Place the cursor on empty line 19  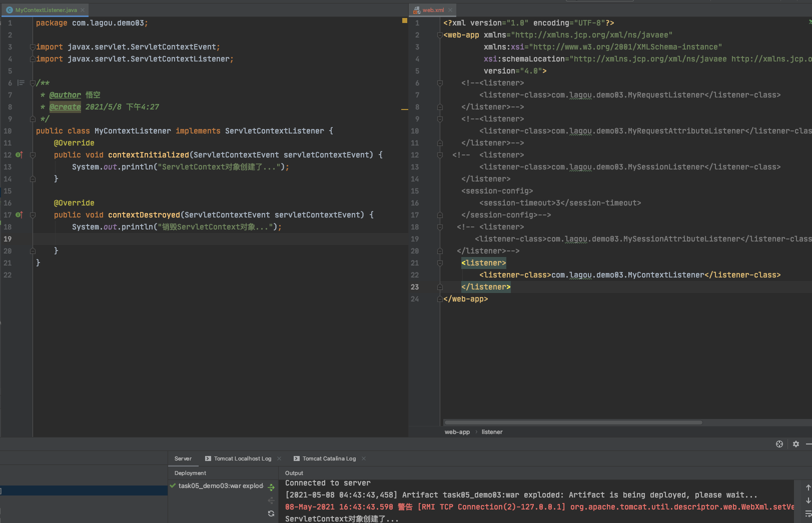220,239
